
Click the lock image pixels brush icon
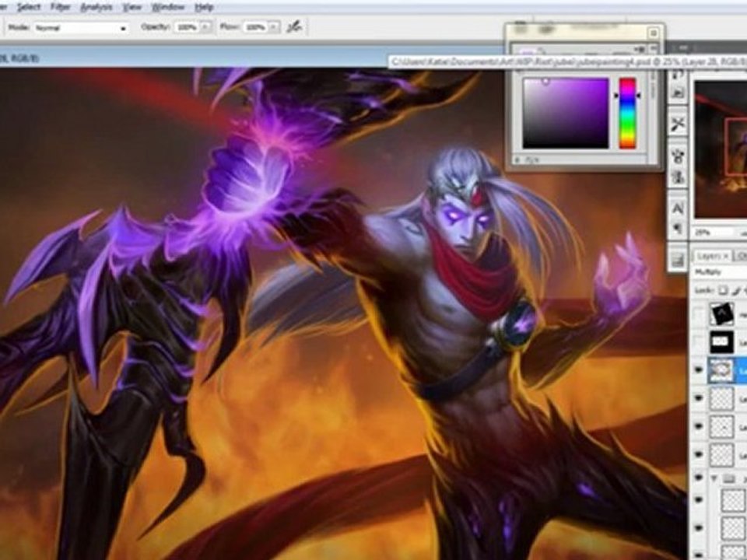coord(737,290)
